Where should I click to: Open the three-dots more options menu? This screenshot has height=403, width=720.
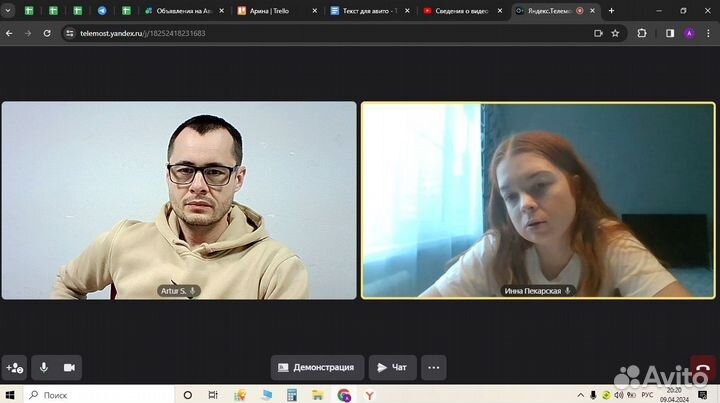point(433,368)
